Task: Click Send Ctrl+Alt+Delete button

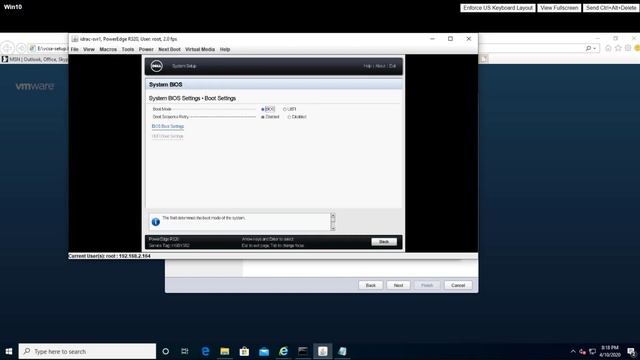Action: pyautogui.click(x=611, y=8)
